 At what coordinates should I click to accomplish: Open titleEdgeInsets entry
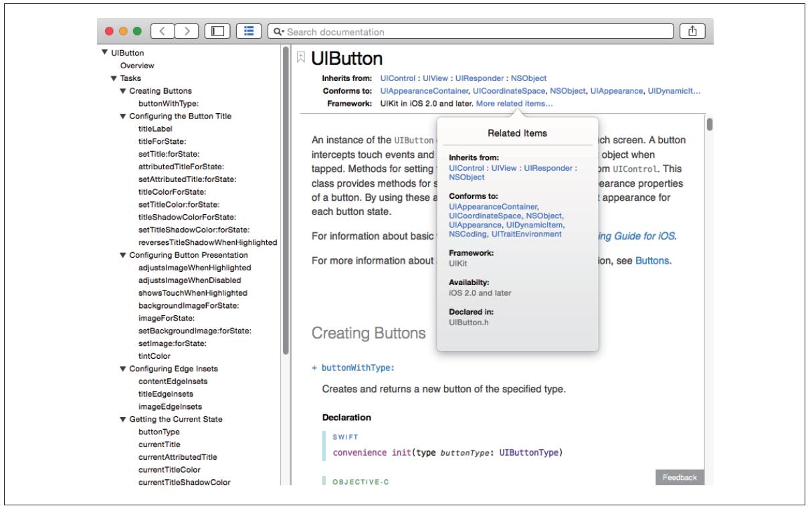[167, 394]
